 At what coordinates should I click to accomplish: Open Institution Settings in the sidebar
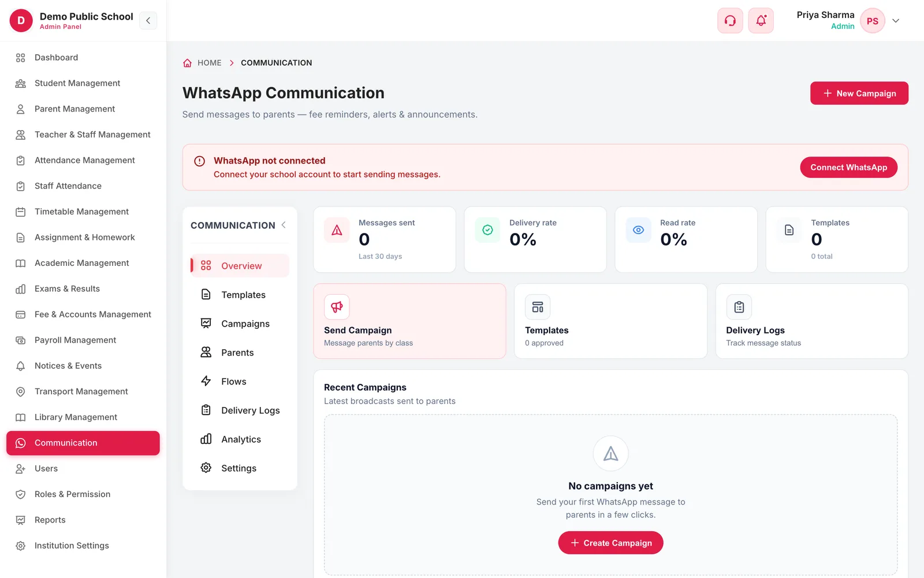tap(83, 546)
